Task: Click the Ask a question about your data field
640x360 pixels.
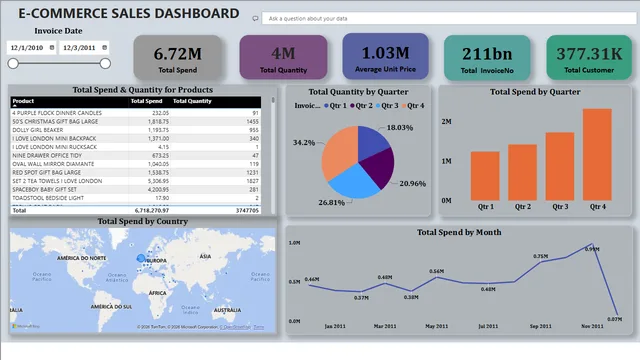Action: pos(449,18)
